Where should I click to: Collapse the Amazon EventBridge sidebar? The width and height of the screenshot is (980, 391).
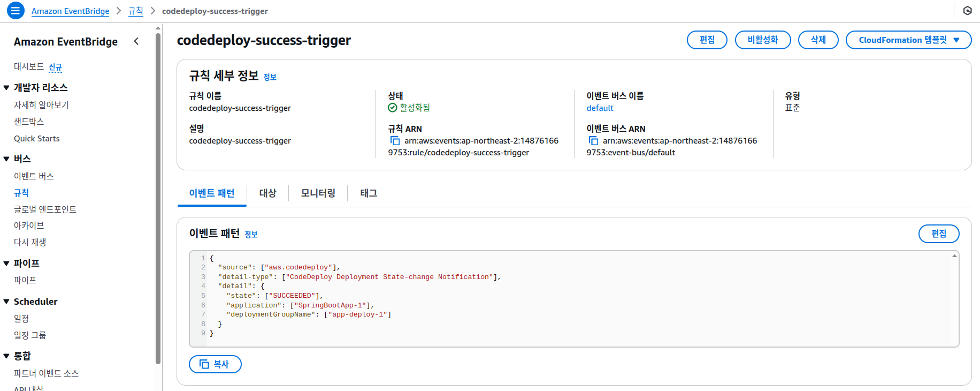tap(136, 41)
